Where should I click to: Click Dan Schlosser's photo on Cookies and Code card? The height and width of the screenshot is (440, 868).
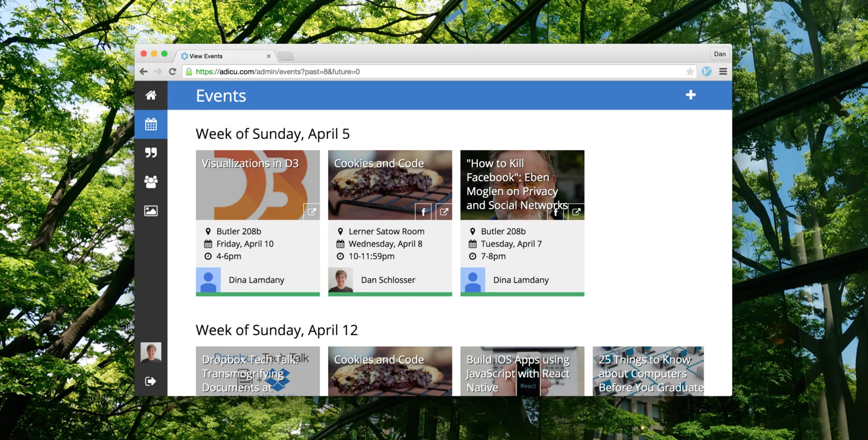341,280
